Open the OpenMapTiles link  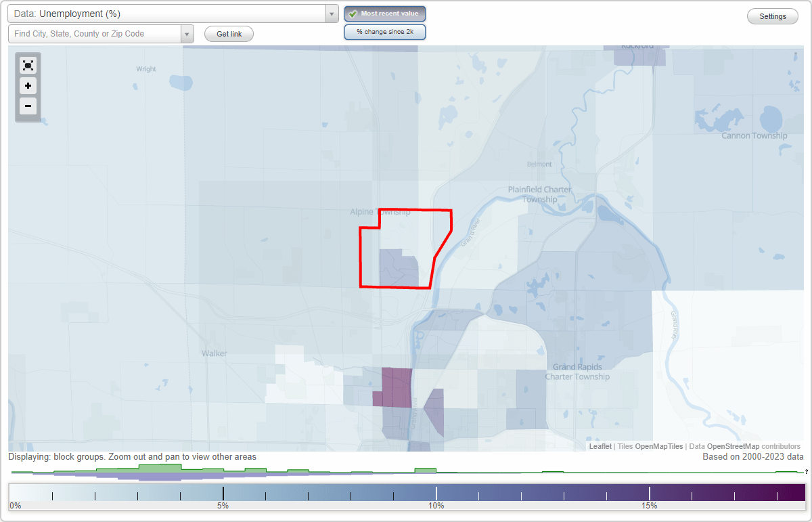659,446
